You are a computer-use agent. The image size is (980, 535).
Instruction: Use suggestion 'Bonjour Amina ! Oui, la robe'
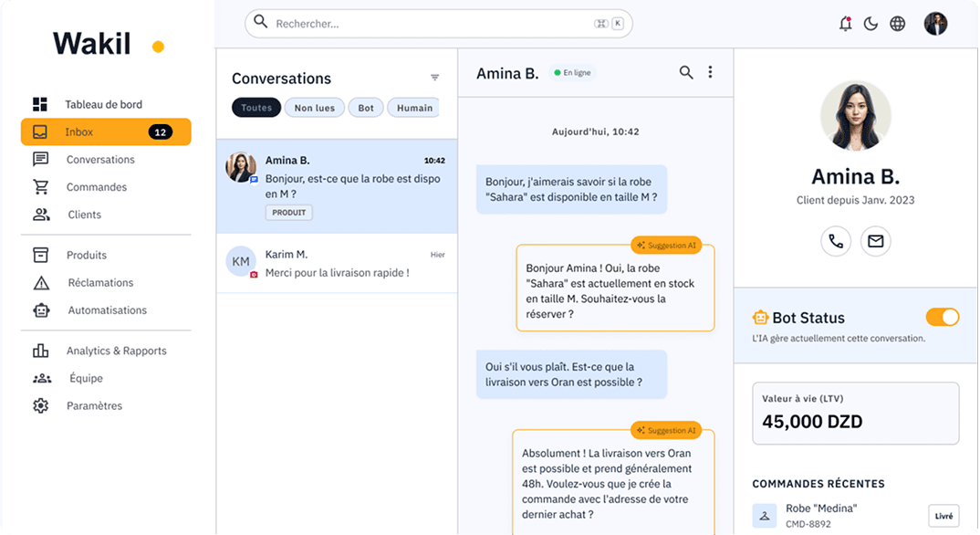pos(615,288)
